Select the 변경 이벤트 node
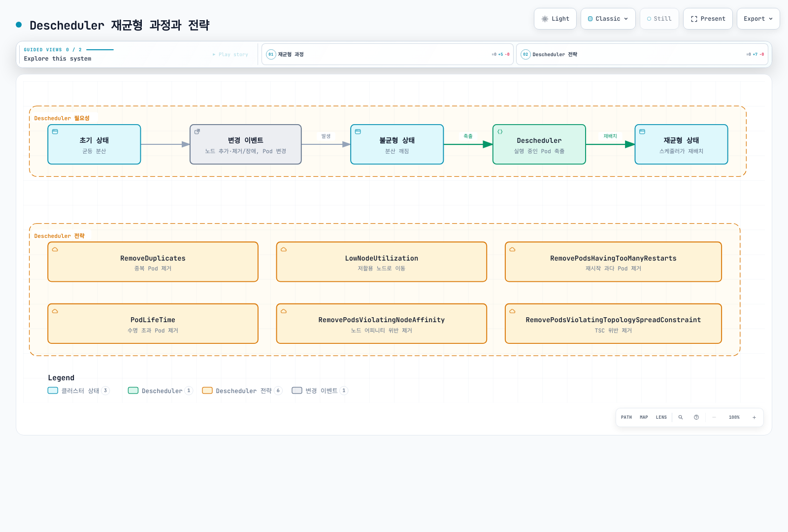This screenshot has height=532, width=788. pos(246,144)
